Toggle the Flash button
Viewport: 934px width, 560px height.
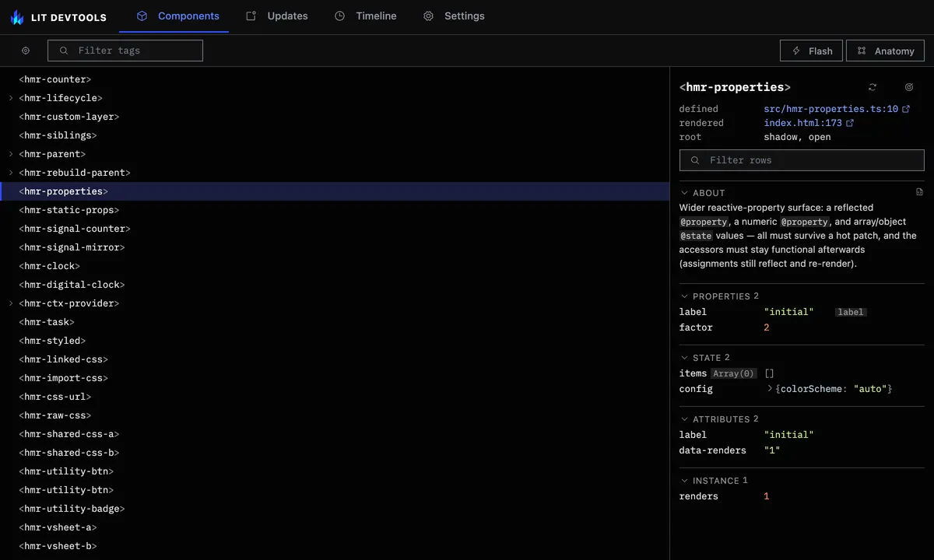click(812, 51)
